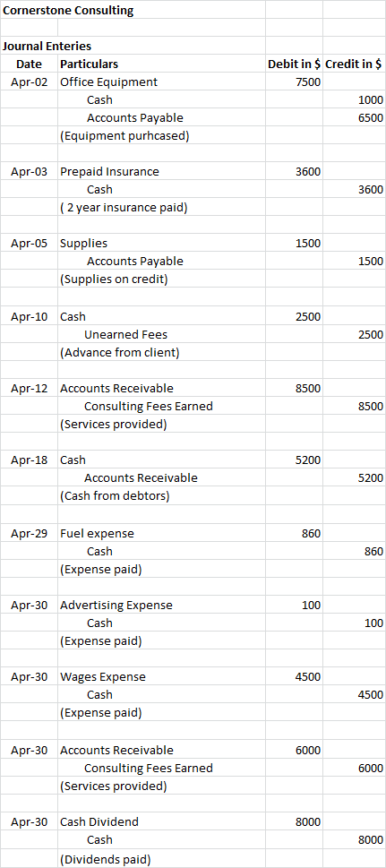
Task: Select the Particulars column header
Action: (90, 64)
